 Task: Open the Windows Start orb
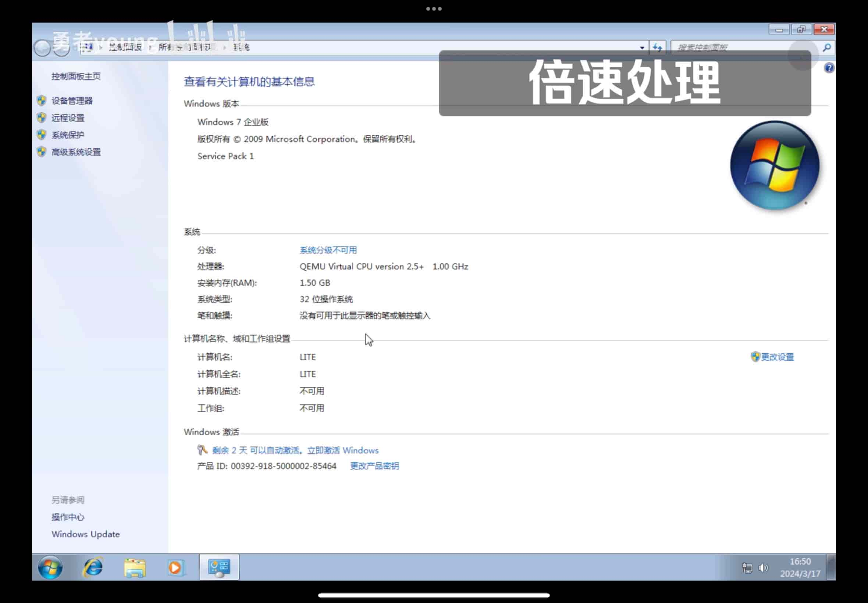(50, 567)
